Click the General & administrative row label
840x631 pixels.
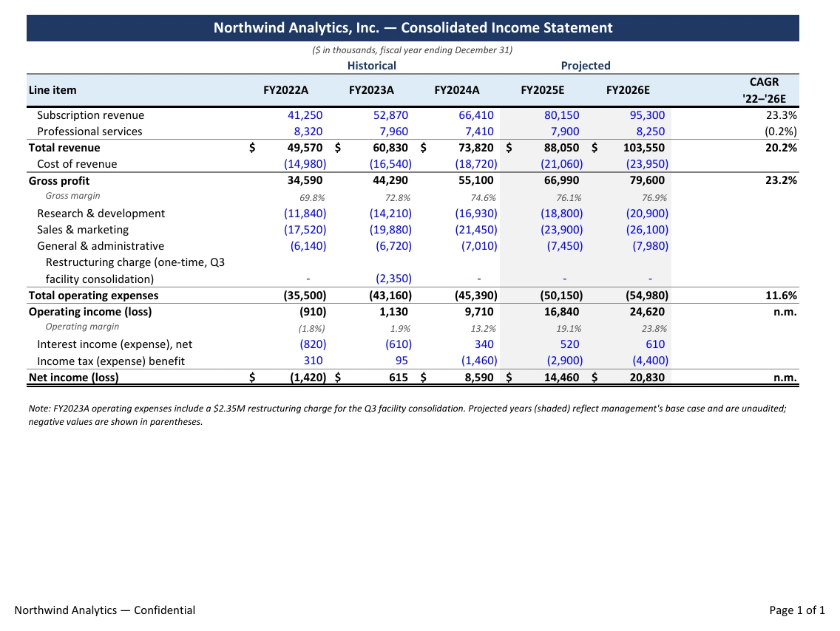[x=101, y=245]
